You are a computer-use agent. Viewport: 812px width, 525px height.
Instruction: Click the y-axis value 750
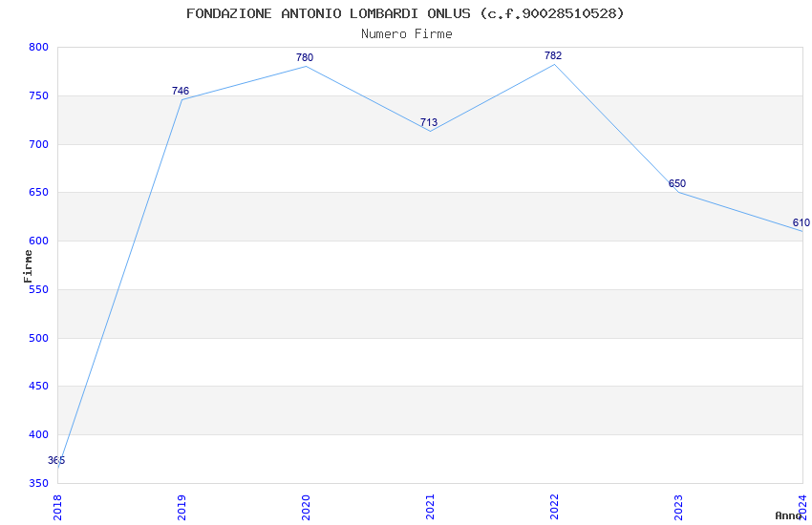click(39, 95)
